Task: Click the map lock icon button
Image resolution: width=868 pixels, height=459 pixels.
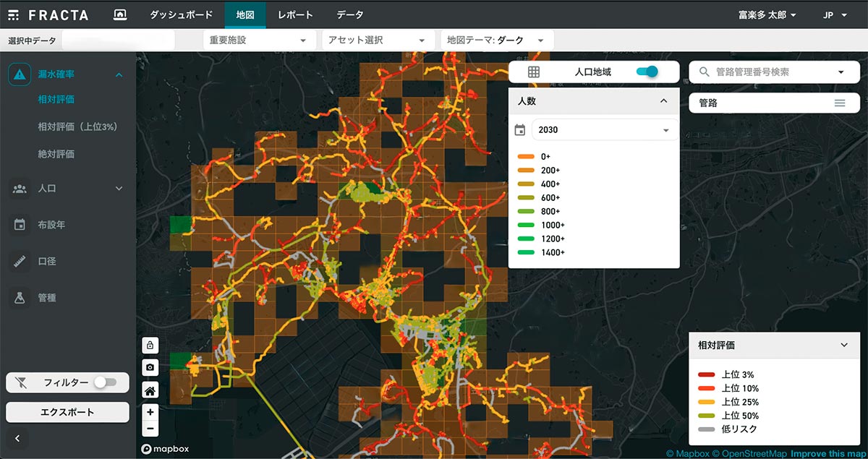Action: point(150,345)
